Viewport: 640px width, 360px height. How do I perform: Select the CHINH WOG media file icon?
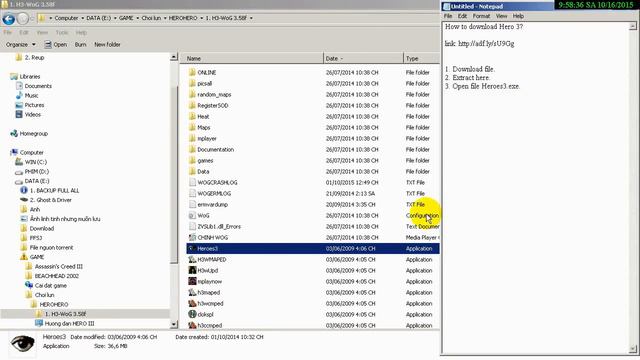(192, 238)
